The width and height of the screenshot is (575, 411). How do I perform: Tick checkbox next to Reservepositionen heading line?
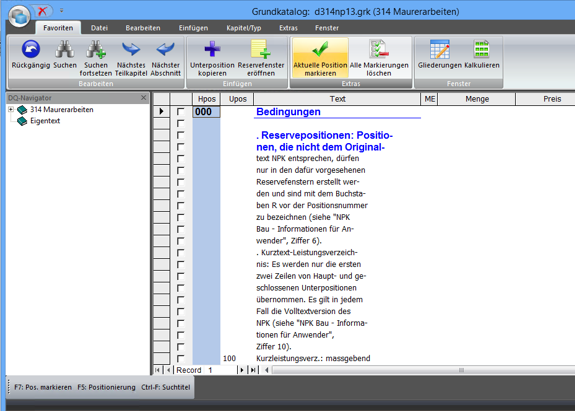tap(180, 135)
